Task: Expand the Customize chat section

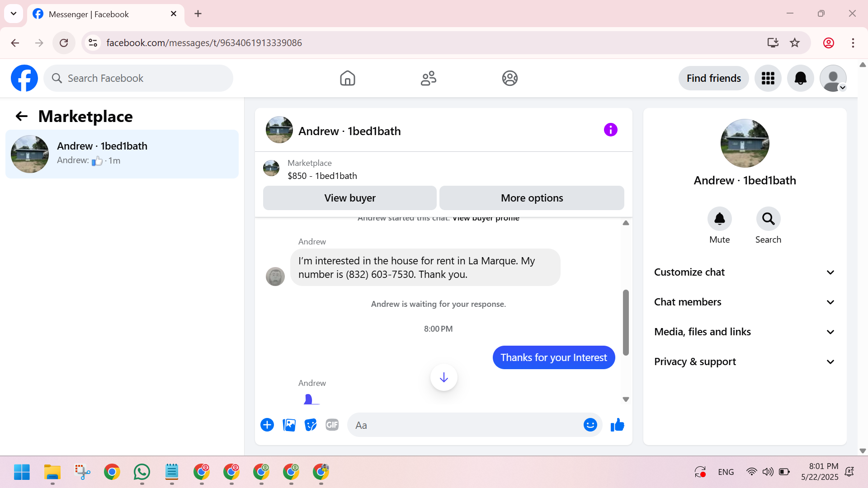Action: [x=745, y=272]
